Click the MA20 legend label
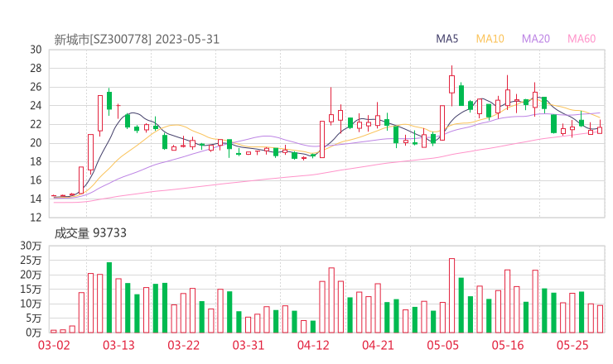Screen dimensions: 613x364 (x=536, y=39)
